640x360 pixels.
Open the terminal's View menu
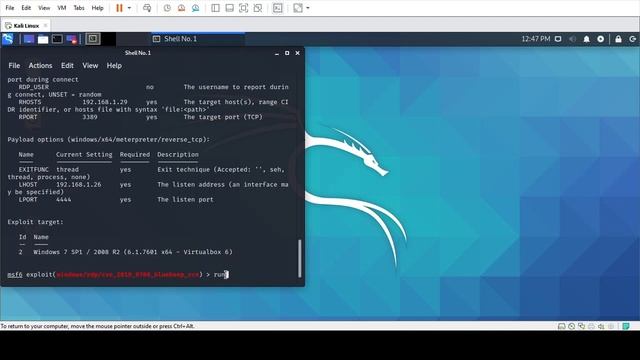pyautogui.click(x=90, y=65)
